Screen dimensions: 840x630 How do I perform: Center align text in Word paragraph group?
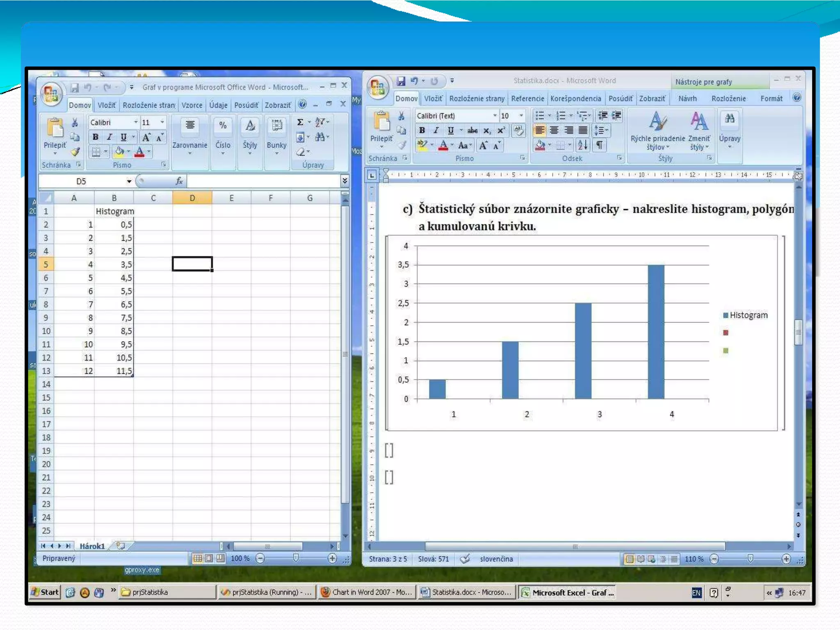click(x=554, y=130)
